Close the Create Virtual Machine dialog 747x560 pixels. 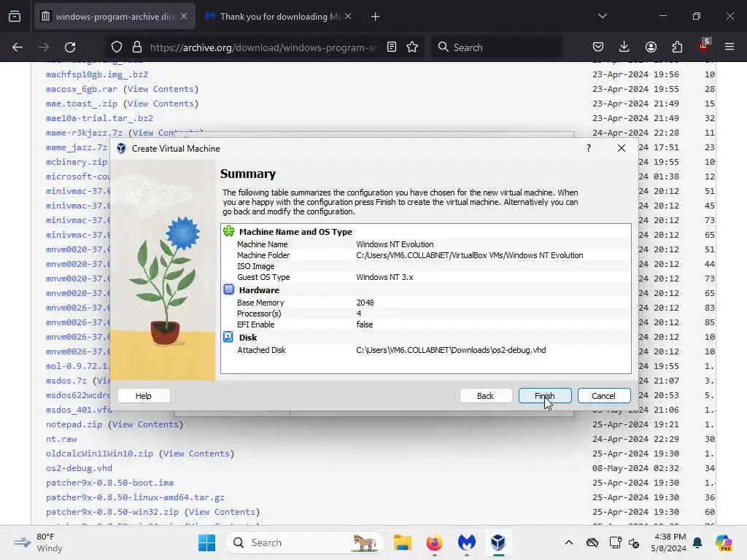622,148
